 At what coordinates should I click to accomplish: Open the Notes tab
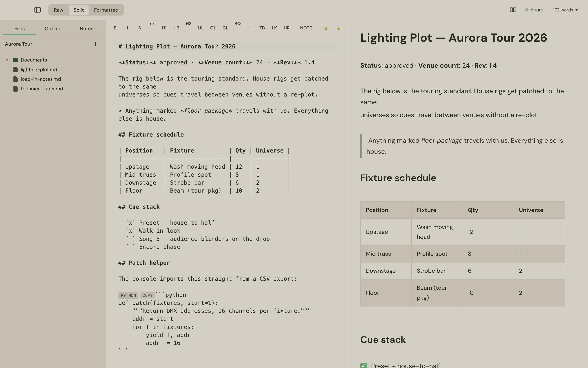click(87, 28)
